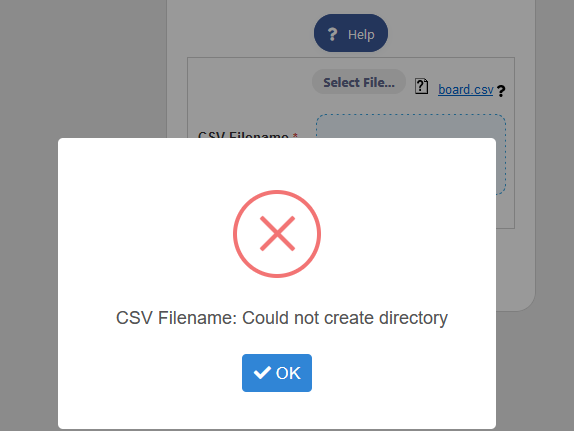Click the Select File... button

coord(359,82)
